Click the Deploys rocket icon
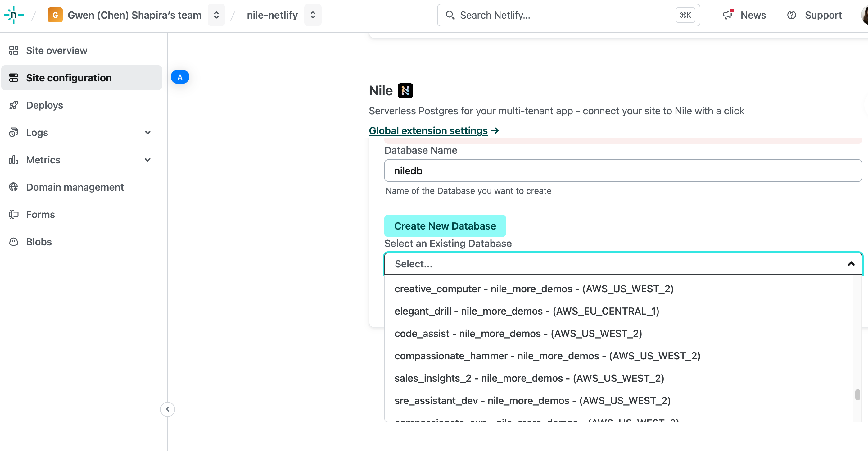This screenshot has height=451, width=868. pyautogui.click(x=13, y=105)
